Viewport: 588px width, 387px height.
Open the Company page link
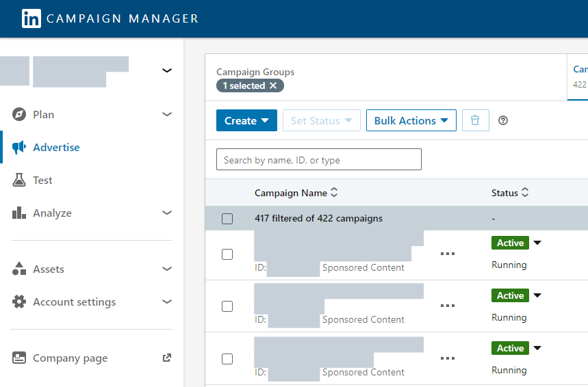coord(70,358)
